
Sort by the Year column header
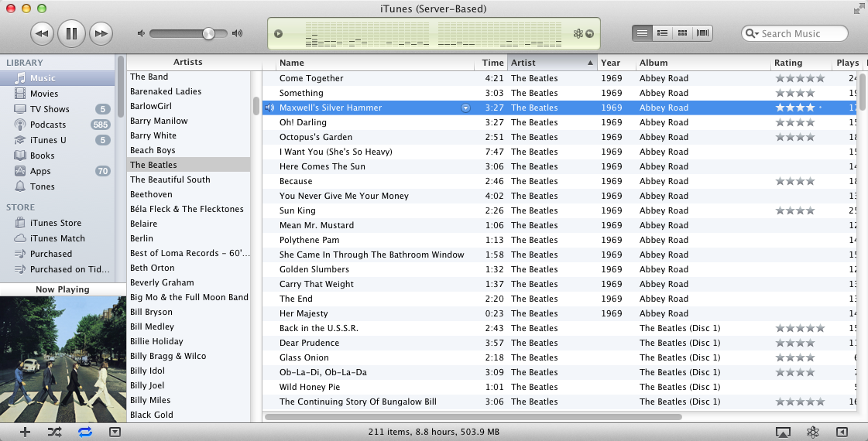(616, 63)
